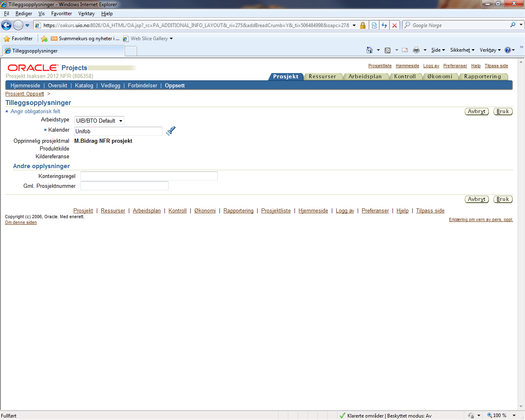525x420 pixels.
Task: Stop loading with the red X icon
Action: [395, 25]
